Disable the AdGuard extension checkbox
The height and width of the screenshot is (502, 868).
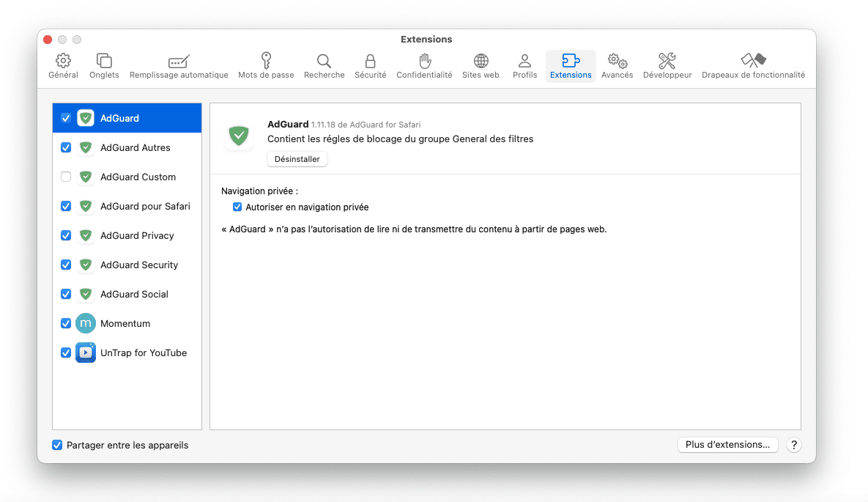[x=66, y=118]
